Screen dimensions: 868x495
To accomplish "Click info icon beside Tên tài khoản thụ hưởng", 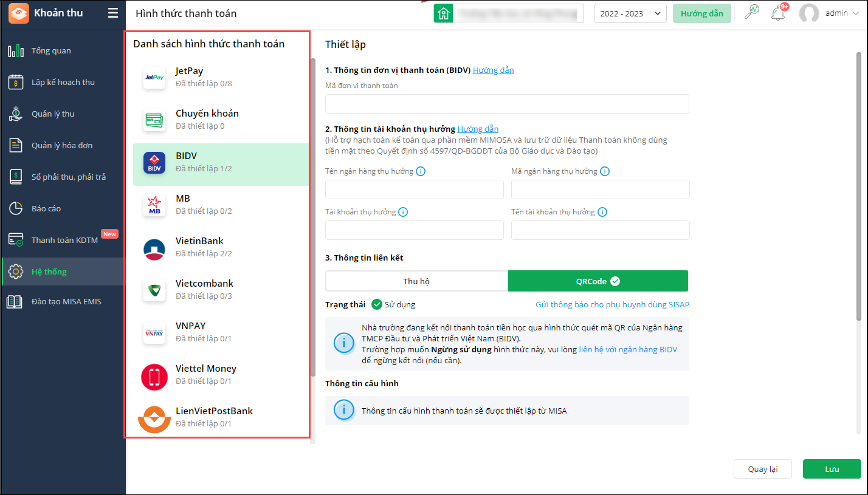I will pyautogui.click(x=602, y=212).
